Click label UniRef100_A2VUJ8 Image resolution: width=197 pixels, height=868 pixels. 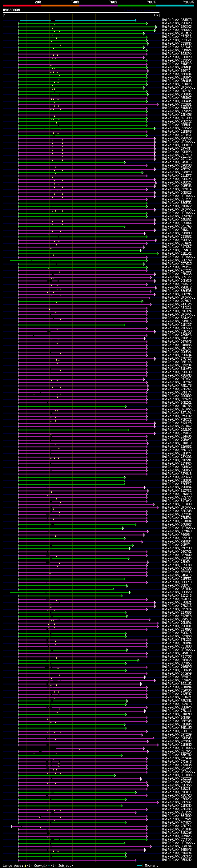[177, 474]
